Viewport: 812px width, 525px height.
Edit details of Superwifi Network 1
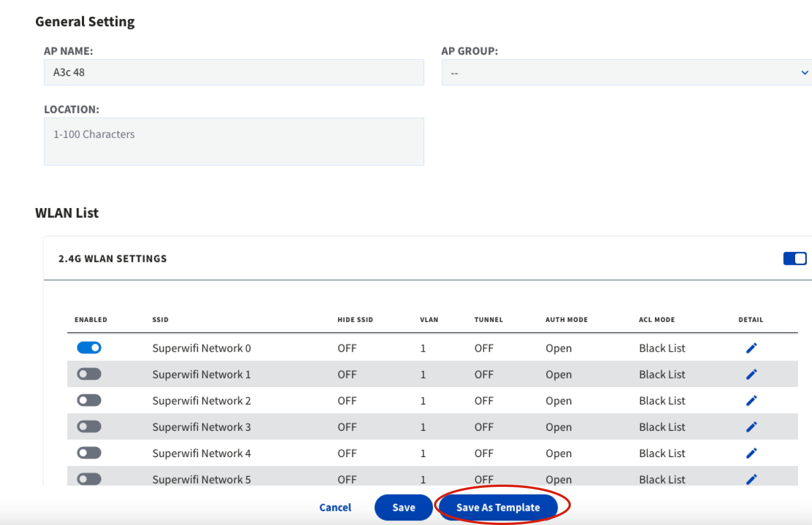[x=751, y=375]
